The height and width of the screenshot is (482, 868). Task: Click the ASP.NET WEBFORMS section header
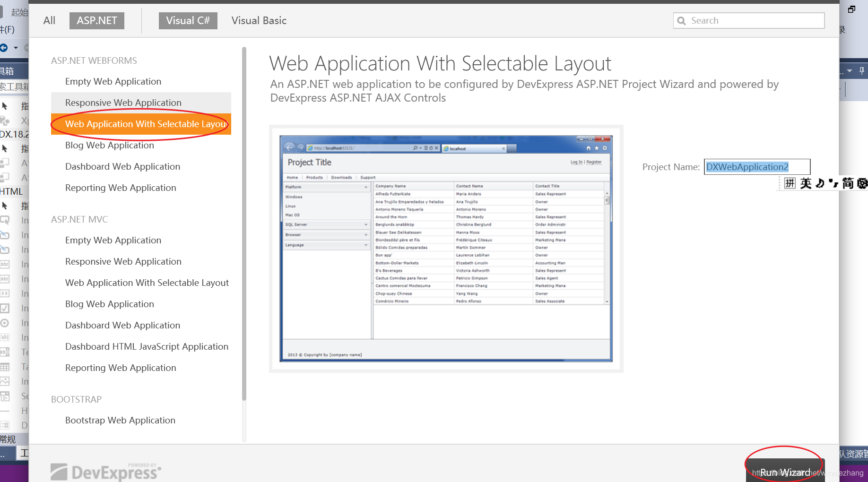(94, 60)
